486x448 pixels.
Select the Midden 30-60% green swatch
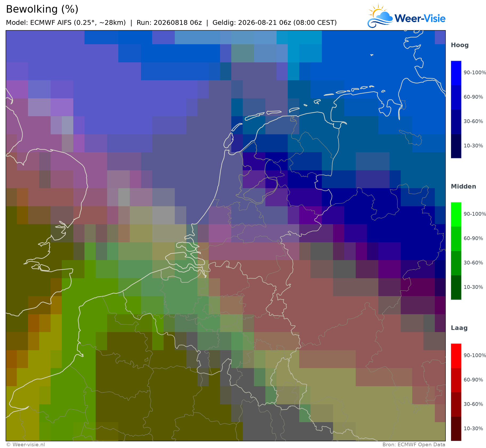click(456, 263)
